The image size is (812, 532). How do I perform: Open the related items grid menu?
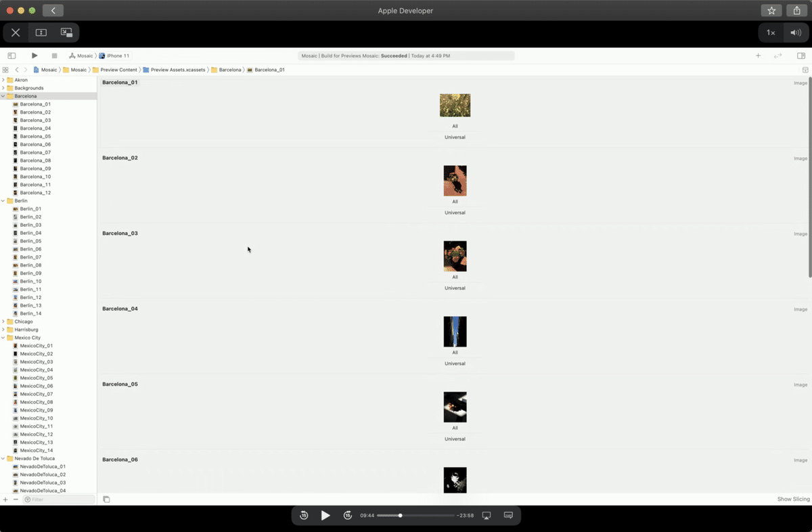click(5, 70)
